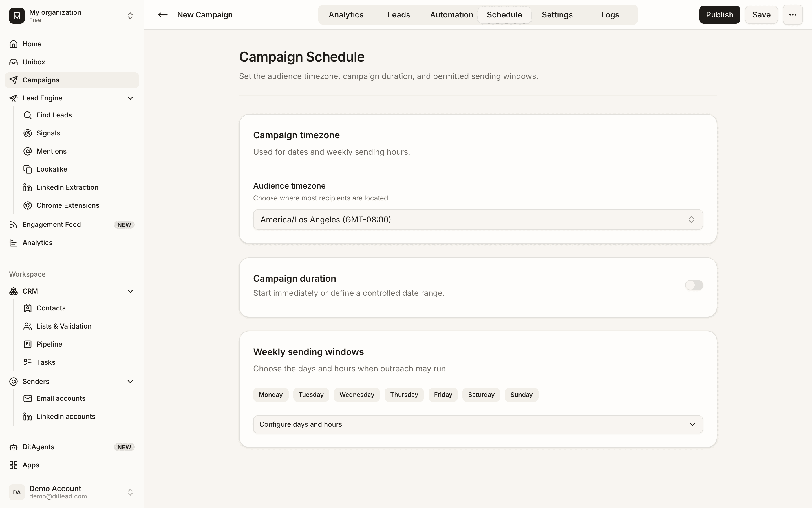
Task: Click the Save button
Action: [761, 15]
